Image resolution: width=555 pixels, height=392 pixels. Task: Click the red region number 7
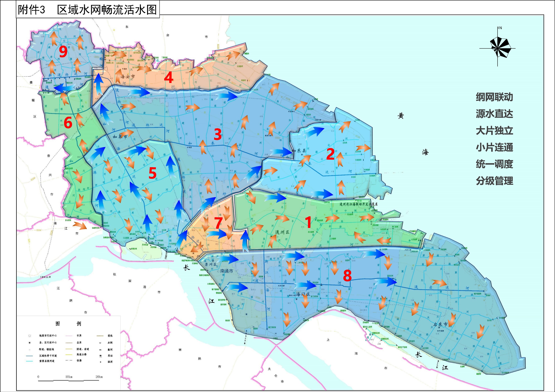coord(218,223)
